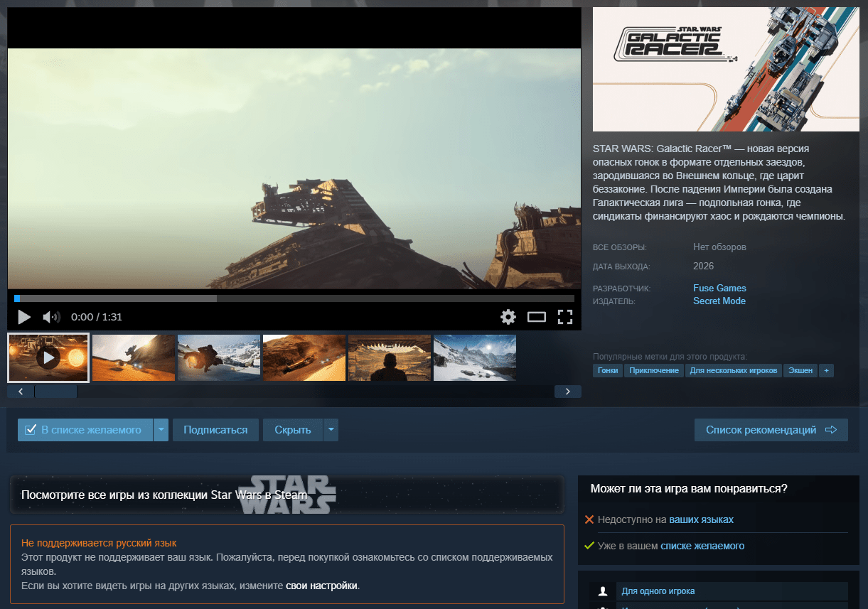The image size is (868, 609).
Task: Open the sixth screenshot of snowy landscape
Action: 475,357
